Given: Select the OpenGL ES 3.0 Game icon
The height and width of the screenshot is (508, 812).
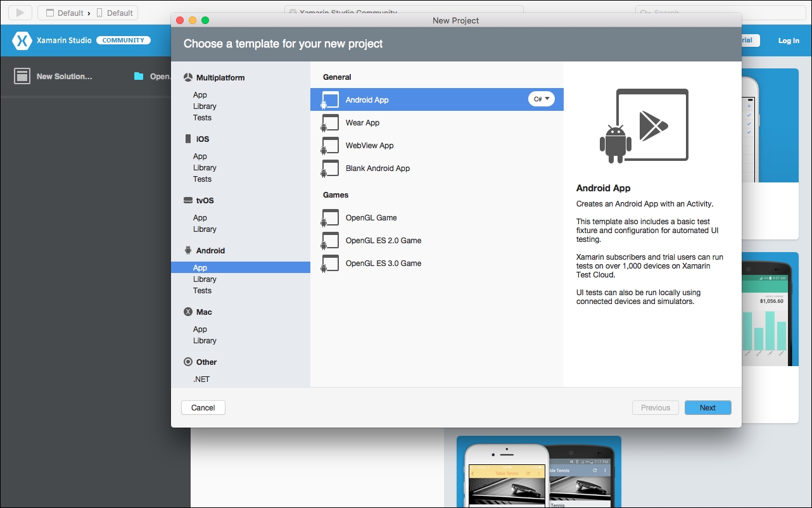Looking at the screenshot, I should [330, 264].
